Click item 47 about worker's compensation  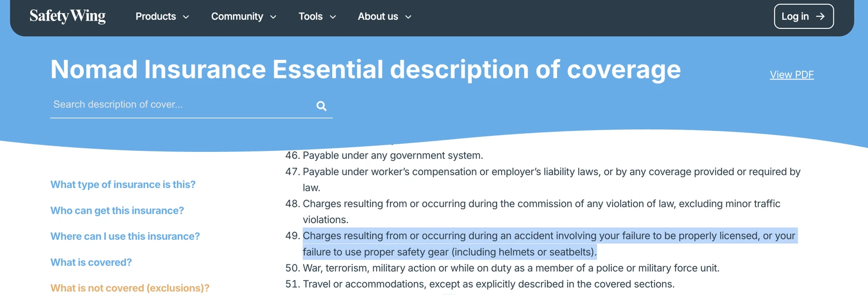(x=543, y=179)
